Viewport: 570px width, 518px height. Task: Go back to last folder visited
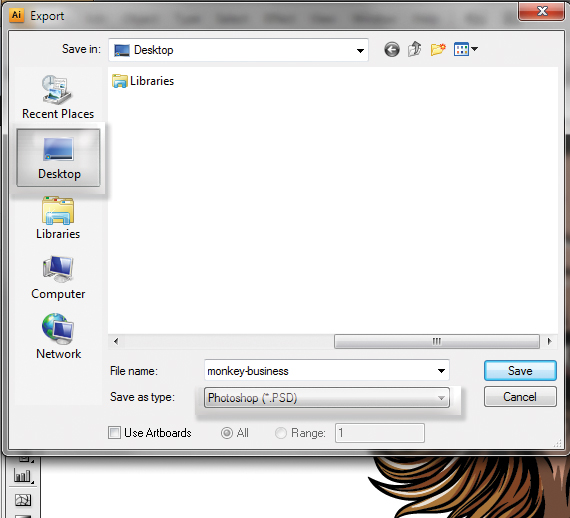[x=392, y=49]
